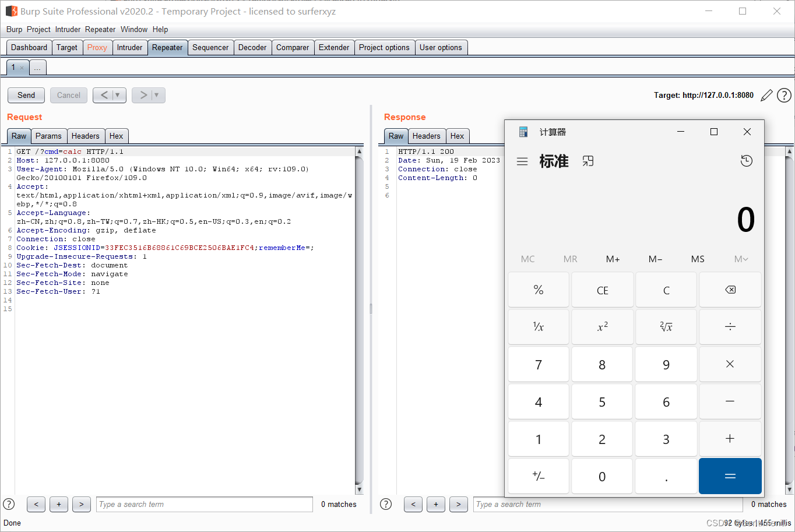Click the Response pane vertical scrollbar
Screen dimensions: 795x532
click(x=790, y=320)
